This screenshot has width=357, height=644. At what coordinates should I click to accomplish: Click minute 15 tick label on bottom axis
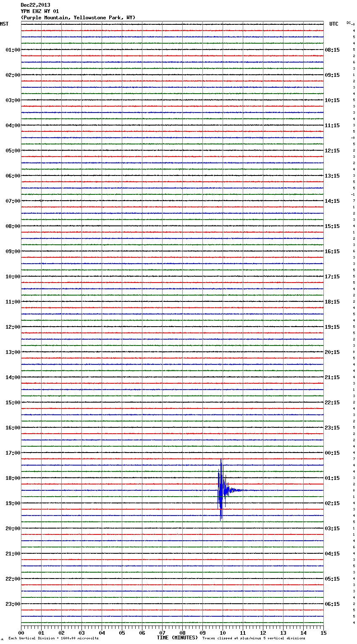(323, 633)
